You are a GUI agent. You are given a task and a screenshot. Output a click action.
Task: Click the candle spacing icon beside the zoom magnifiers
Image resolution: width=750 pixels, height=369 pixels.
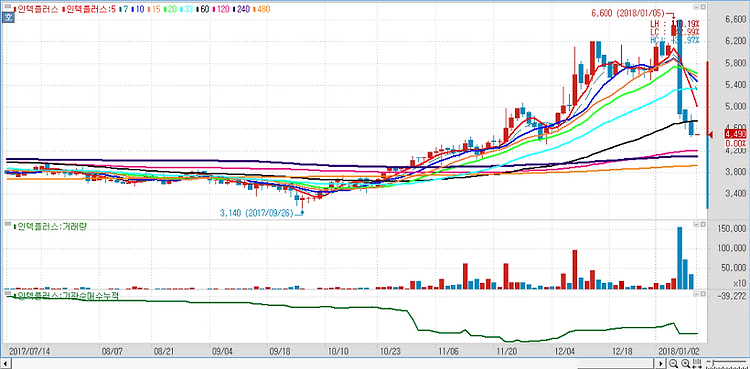pyautogui.click(x=697, y=363)
